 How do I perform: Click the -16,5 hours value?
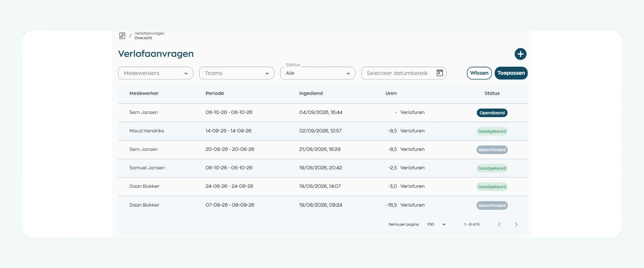(x=391, y=205)
